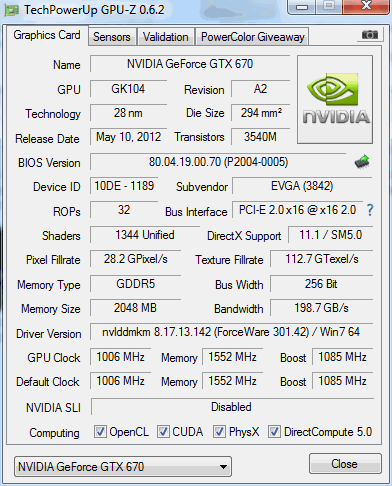Select the Graphics Card tab
The height and width of the screenshot is (486, 392).
click(47, 35)
